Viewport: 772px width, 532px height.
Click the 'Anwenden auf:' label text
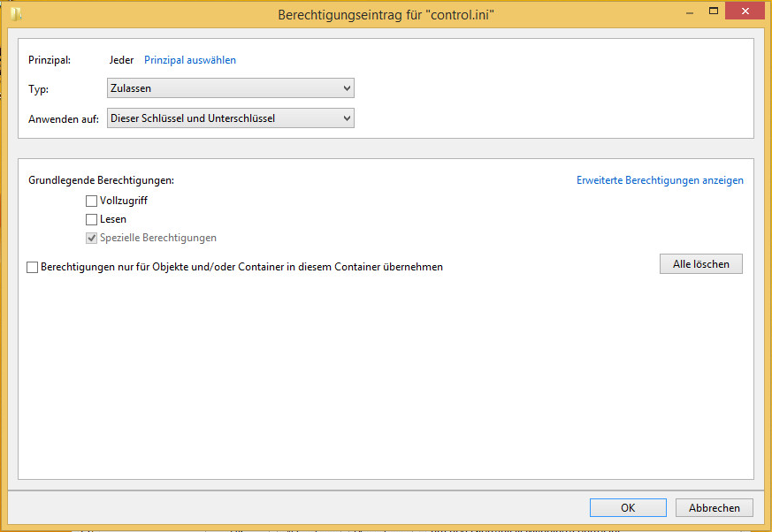click(x=64, y=119)
